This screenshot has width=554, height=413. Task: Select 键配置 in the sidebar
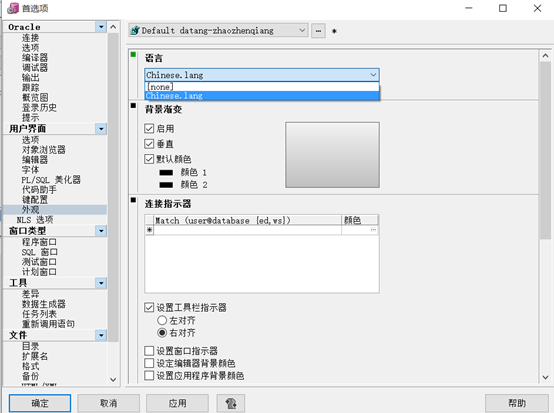point(35,200)
